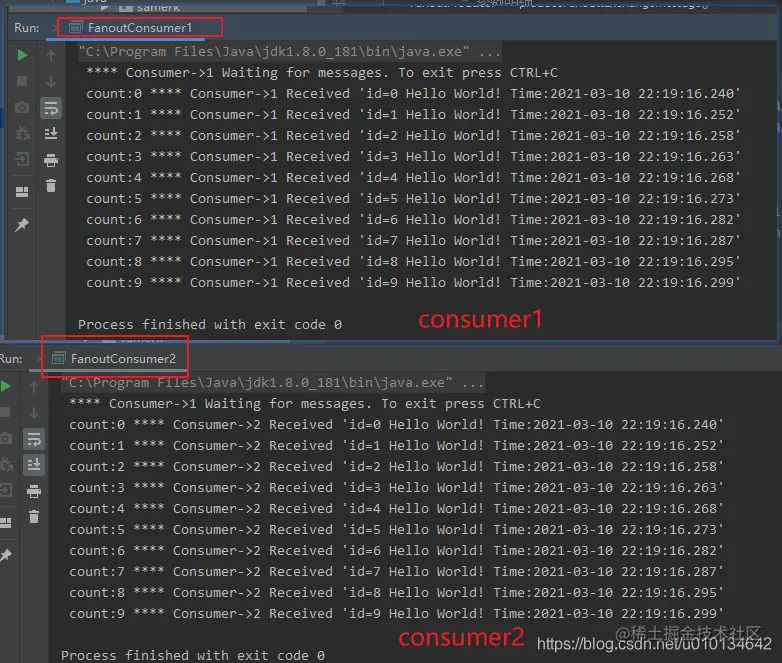Screen dimensions: 782x663
Task: Click count:9 line of Consumer->2 output
Action: 396,614
